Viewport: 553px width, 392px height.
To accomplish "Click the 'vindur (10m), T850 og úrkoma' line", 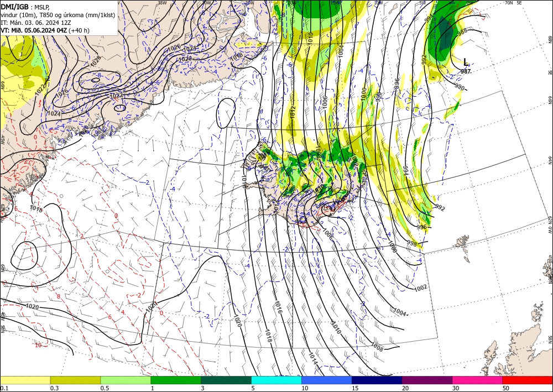I will pos(58,15).
